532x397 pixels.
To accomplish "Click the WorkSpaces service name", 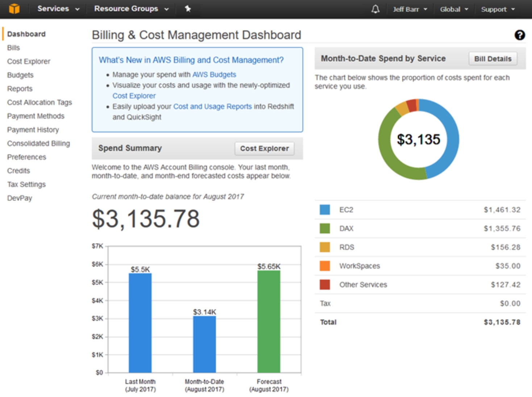I will coord(359,266).
